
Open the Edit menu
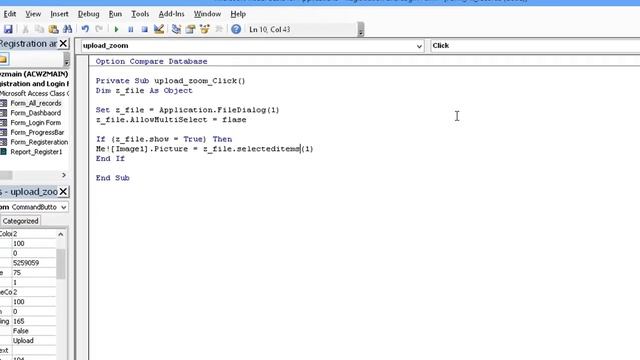click(9, 14)
